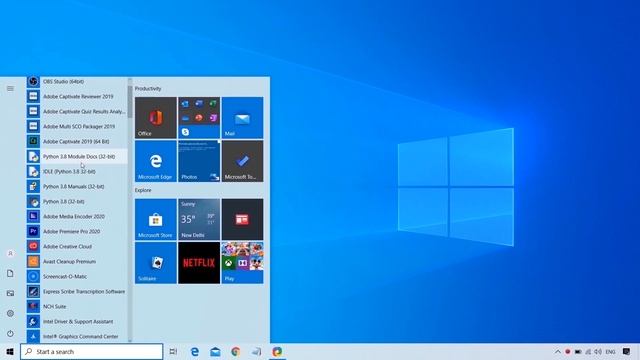The height and width of the screenshot is (360, 640).
Task: Open the Microsoft Store tile
Action: pos(156,220)
